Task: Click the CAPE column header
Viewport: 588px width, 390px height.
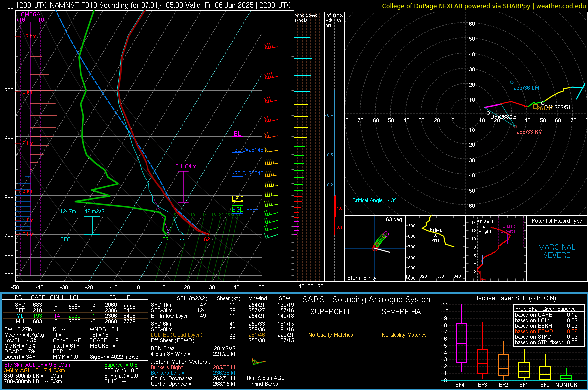Action: (38, 297)
